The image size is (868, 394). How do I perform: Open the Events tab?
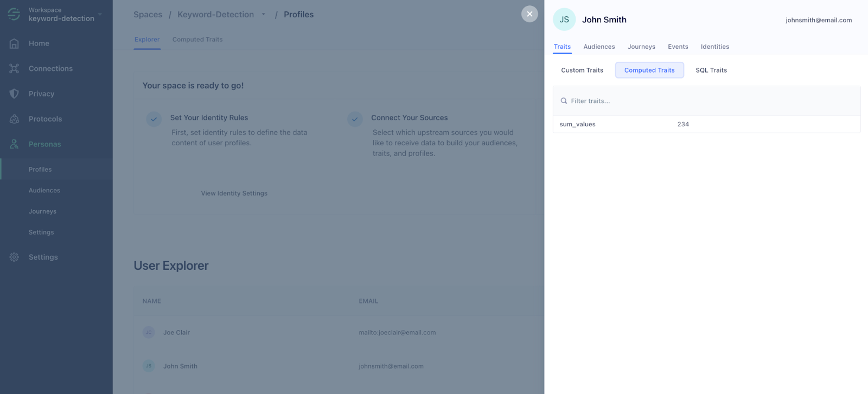678,47
